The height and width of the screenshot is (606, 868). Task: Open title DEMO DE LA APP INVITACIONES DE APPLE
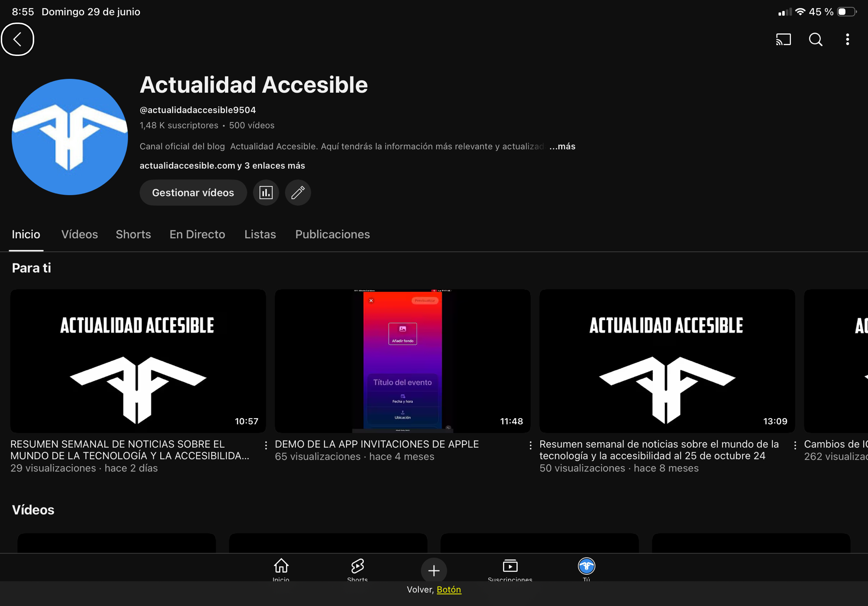tap(377, 444)
